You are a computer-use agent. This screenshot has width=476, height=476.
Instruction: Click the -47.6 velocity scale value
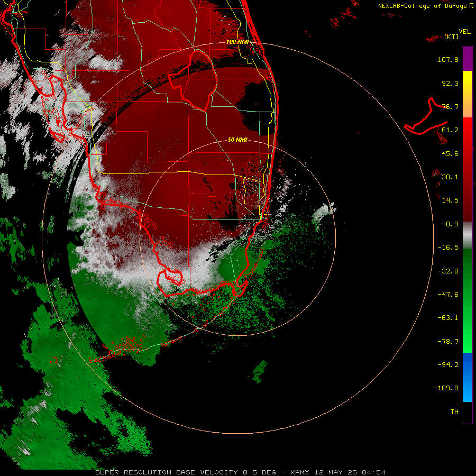coord(448,295)
